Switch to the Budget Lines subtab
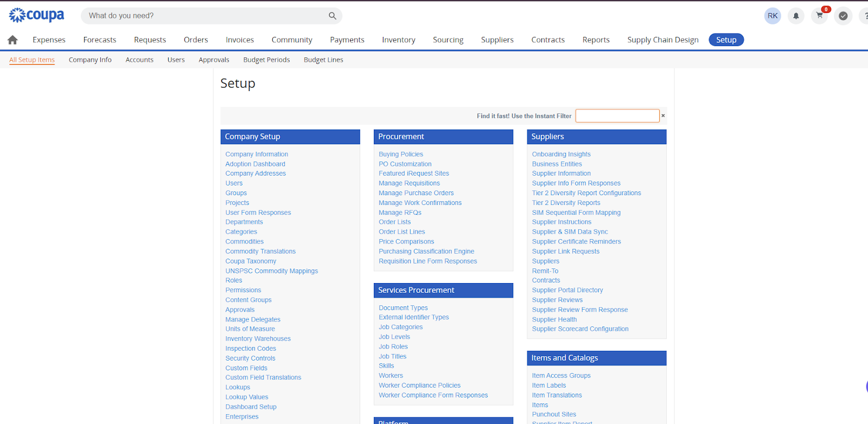Image resolution: width=868 pixels, height=424 pixels. [x=323, y=60]
